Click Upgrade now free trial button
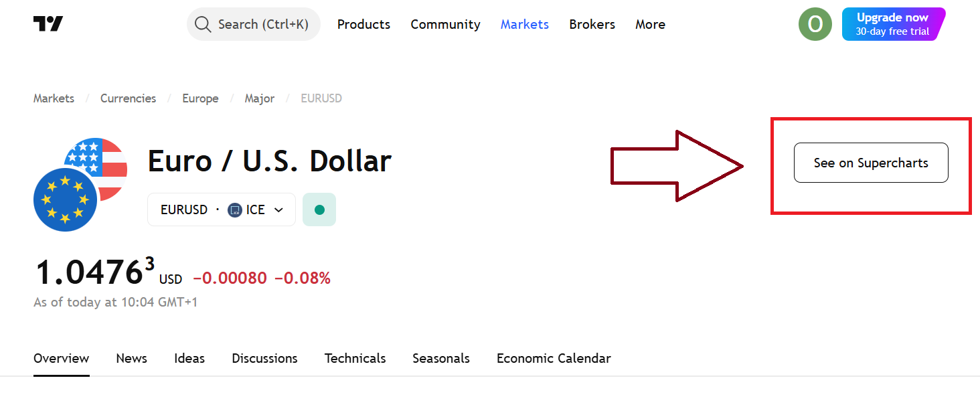980x419 pixels. click(892, 24)
